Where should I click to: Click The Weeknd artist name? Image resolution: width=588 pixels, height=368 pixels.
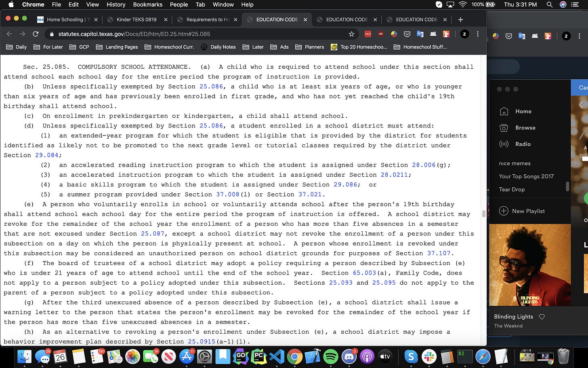coord(508,326)
